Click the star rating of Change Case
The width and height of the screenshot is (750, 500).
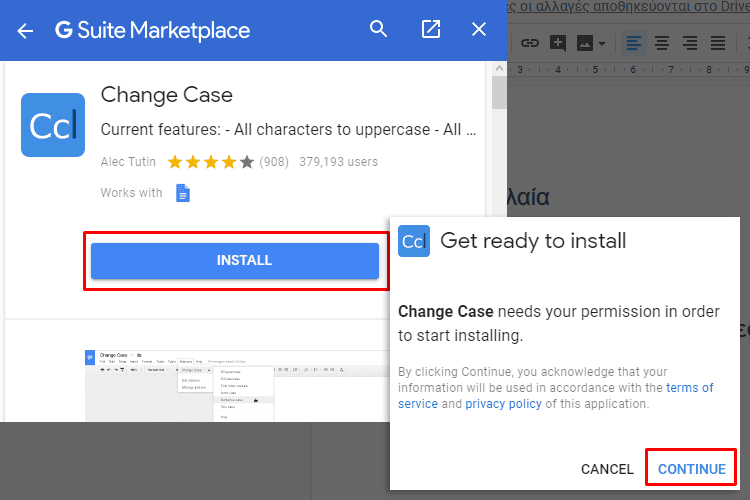(210, 162)
